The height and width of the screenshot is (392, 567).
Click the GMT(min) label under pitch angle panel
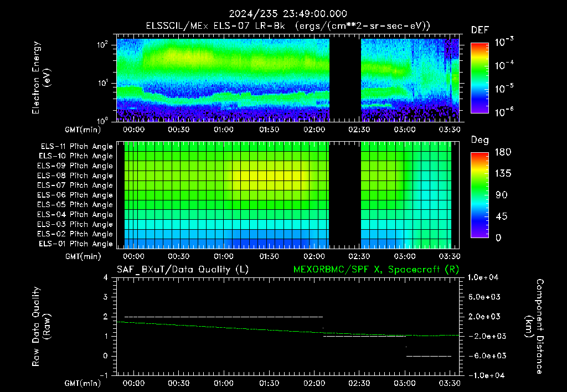pos(83,256)
